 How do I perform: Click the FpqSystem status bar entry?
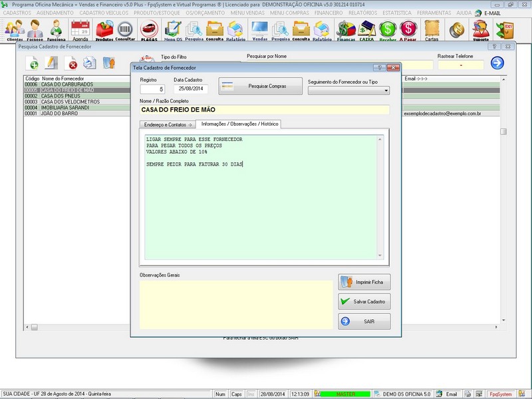[x=500, y=394]
